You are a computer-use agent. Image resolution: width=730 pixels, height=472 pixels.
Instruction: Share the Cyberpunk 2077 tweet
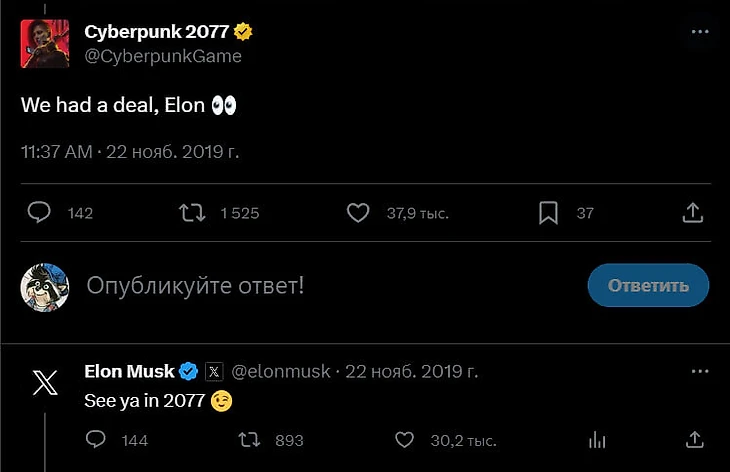click(692, 213)
